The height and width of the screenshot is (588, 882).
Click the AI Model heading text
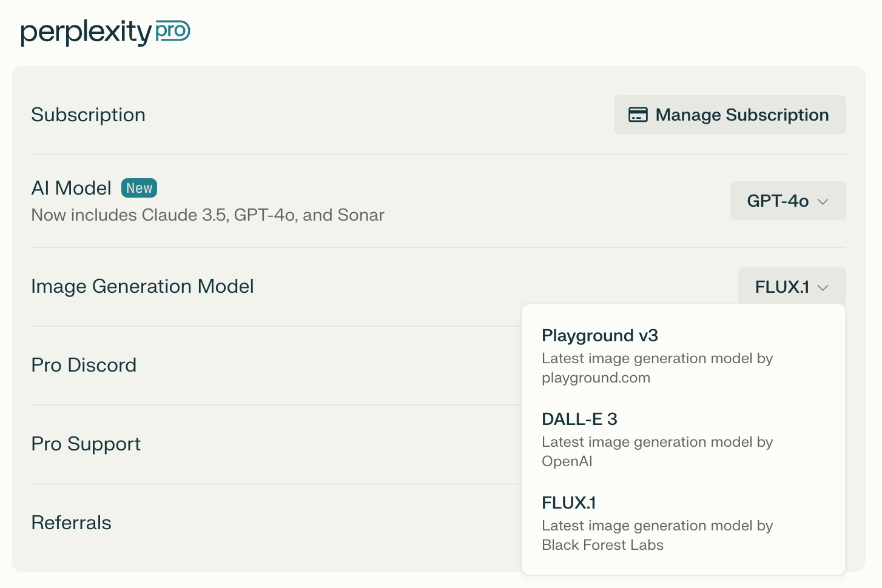pos(71,188)
